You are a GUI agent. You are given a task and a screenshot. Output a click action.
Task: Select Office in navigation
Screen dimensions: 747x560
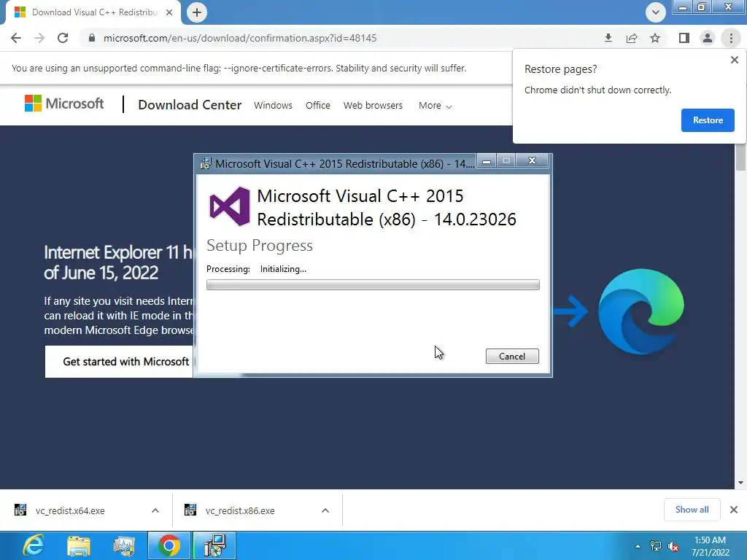click(318, 105)
